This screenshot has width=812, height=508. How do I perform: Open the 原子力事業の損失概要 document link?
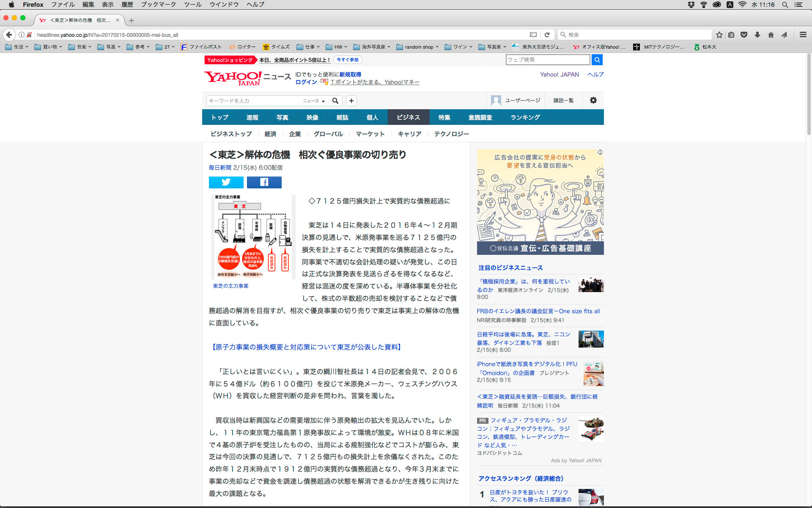tap(306, 347)
